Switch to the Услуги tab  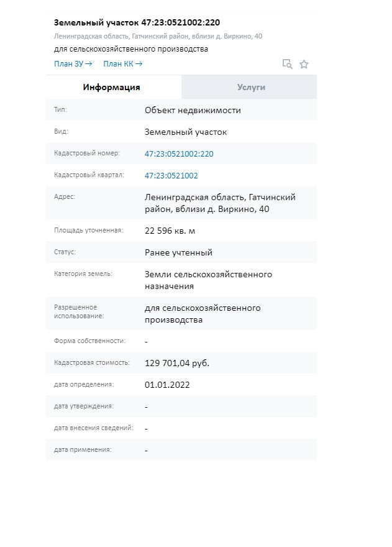click(251, 87)
